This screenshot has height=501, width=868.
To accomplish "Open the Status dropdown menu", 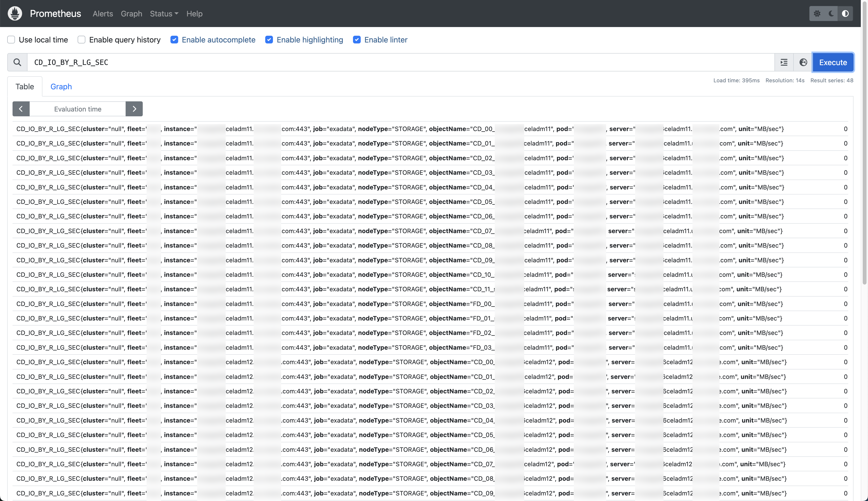I will (164, 14).
